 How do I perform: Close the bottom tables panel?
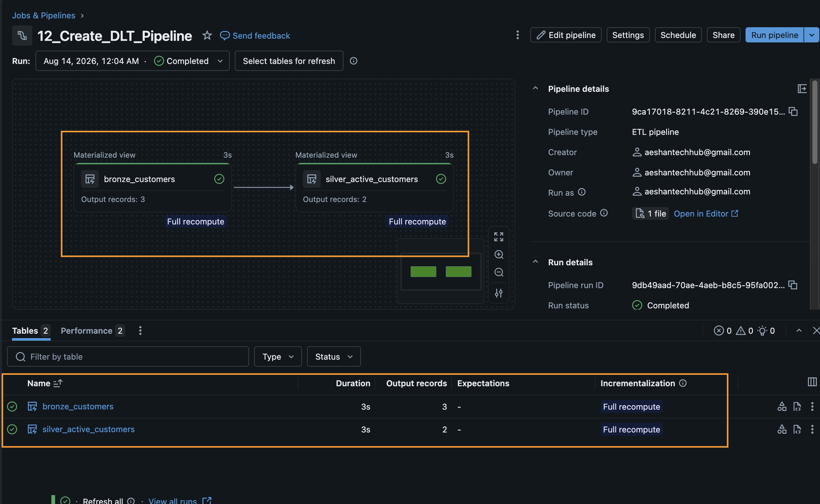point(816,330)
